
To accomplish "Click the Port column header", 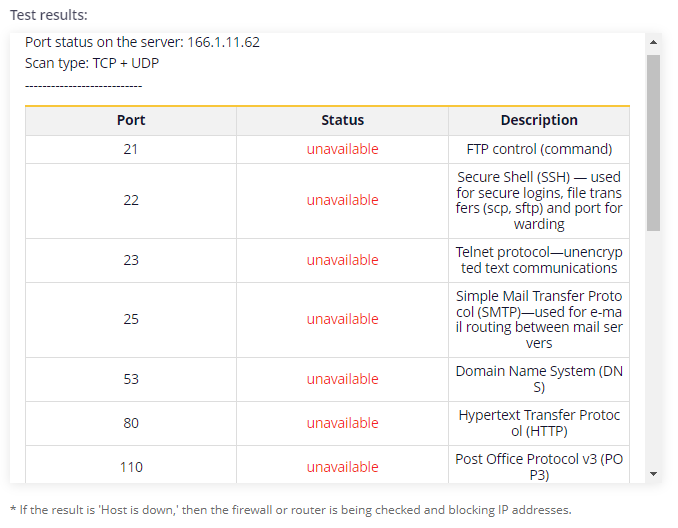I will pos(131,120).
